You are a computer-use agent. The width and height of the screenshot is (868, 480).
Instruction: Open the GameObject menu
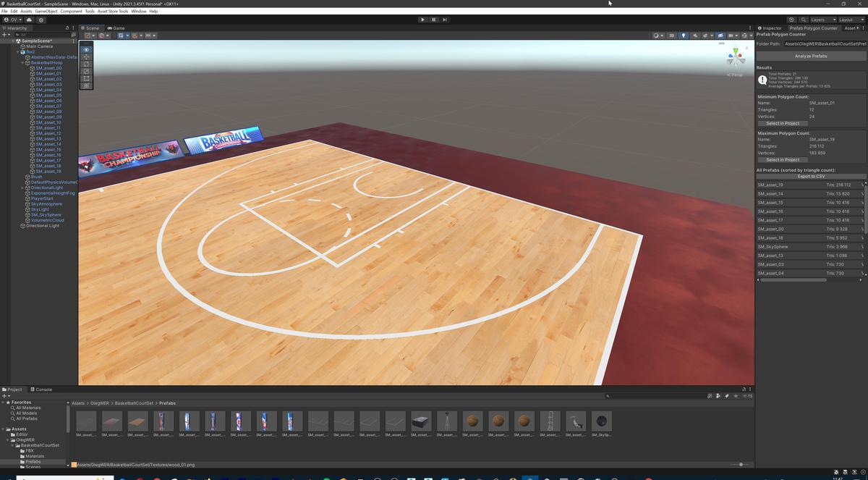[x=46, y=11]
